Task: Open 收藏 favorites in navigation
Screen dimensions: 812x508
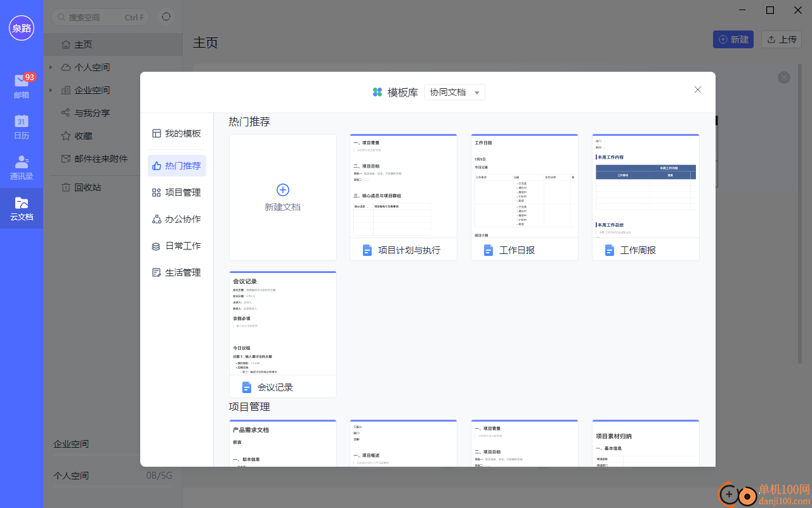Action: pos(83,136)
